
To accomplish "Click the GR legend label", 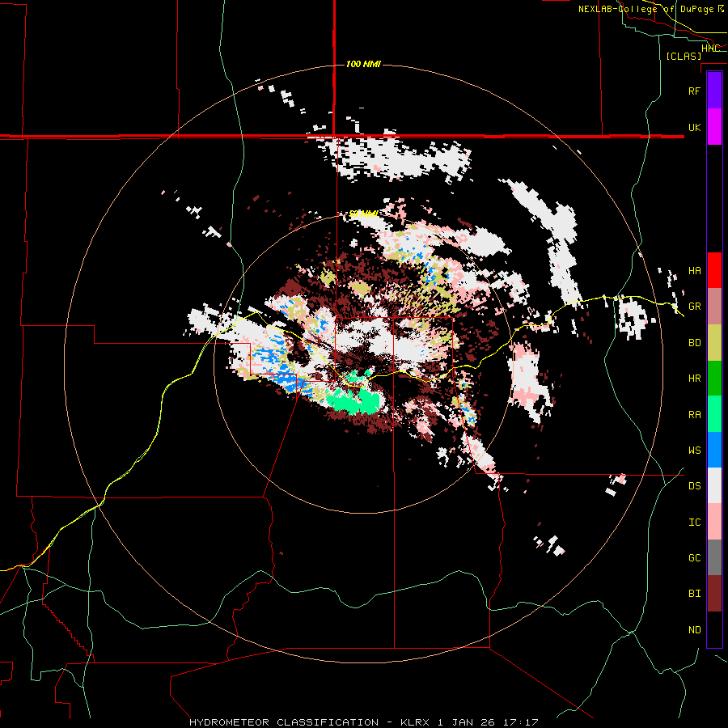I will pyautogui.click(x=694, y=307).
